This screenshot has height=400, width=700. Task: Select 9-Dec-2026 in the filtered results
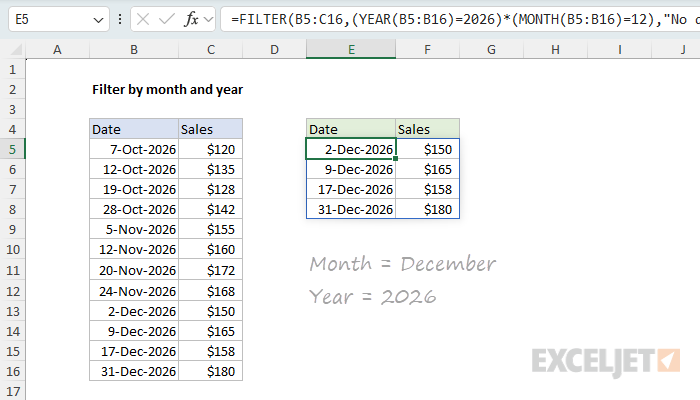[351, 169]
